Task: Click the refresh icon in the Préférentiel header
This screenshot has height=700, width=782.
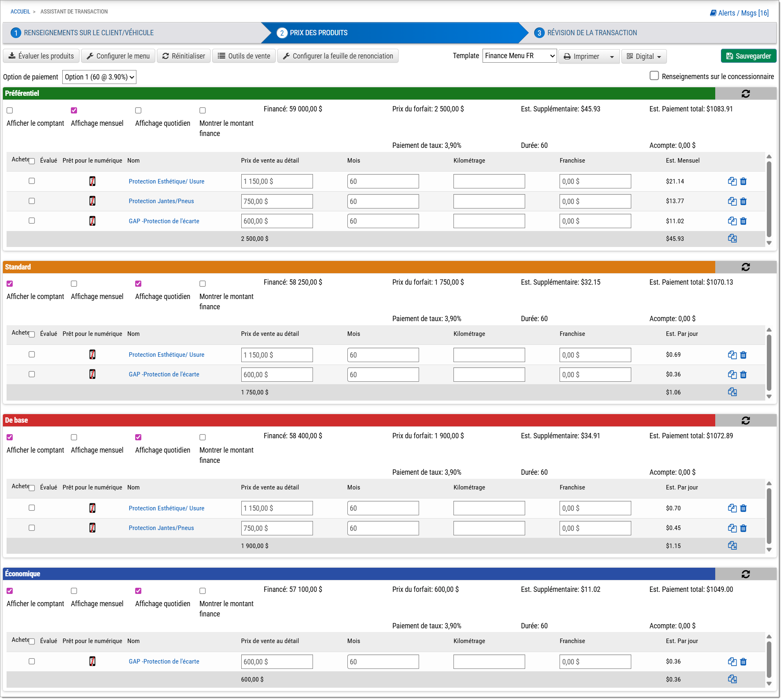Action: (745, 94)
